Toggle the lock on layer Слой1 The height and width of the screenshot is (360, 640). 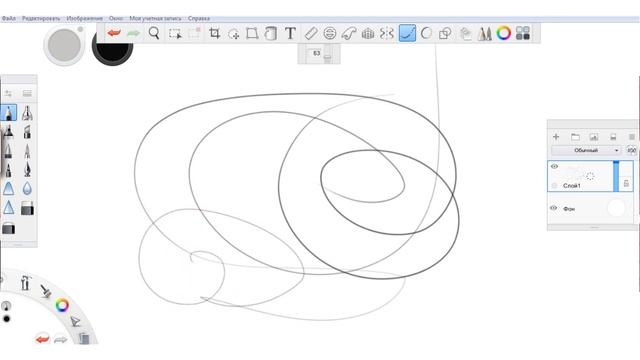coord(627,184)
